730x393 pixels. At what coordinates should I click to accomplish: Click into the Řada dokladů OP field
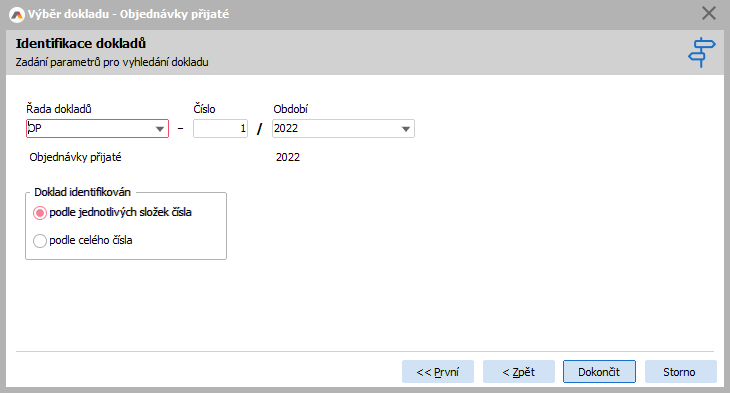97,129
